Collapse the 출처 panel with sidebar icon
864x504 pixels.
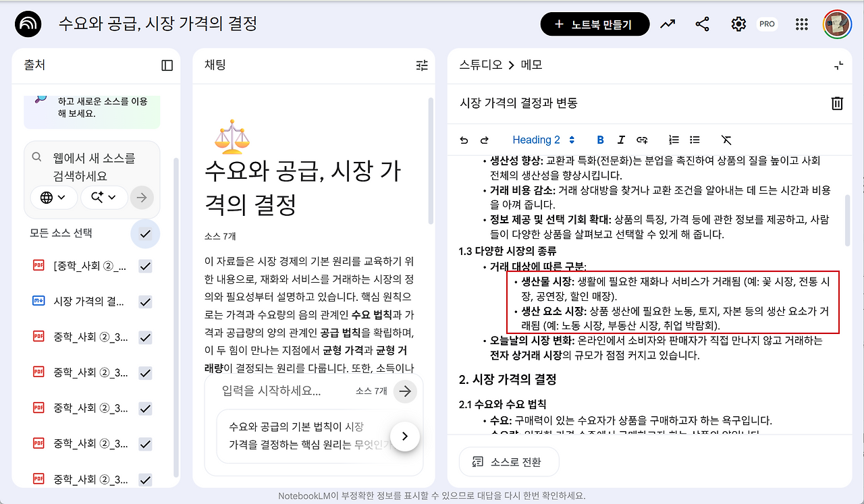pos(167,65)
